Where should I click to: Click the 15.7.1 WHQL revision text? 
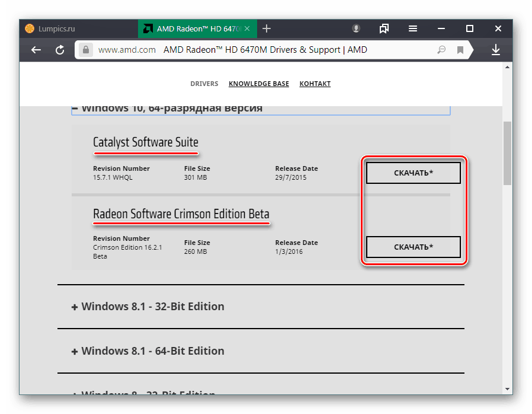click(x=113, y=177)
